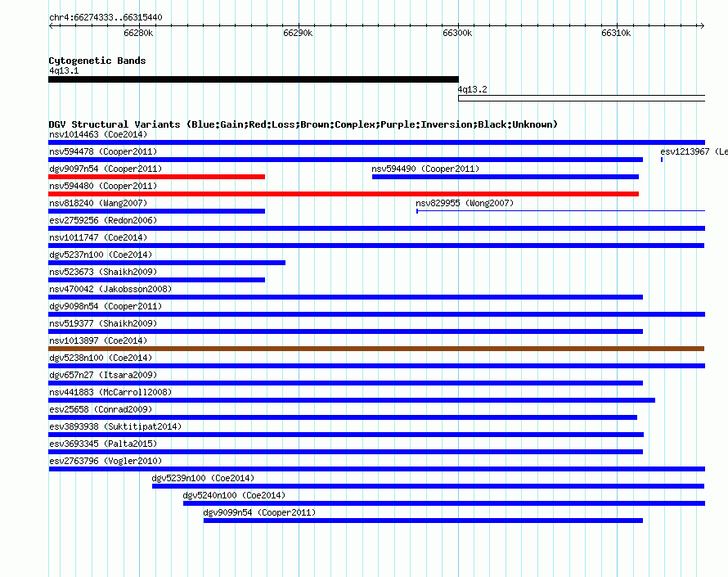Open the esv3693345 (Palta2015) label

(103, 444)
